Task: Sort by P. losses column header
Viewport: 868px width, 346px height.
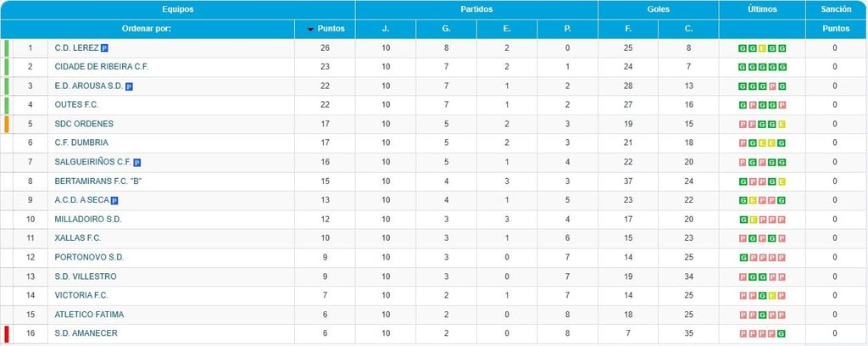Action: coord(567,30)
